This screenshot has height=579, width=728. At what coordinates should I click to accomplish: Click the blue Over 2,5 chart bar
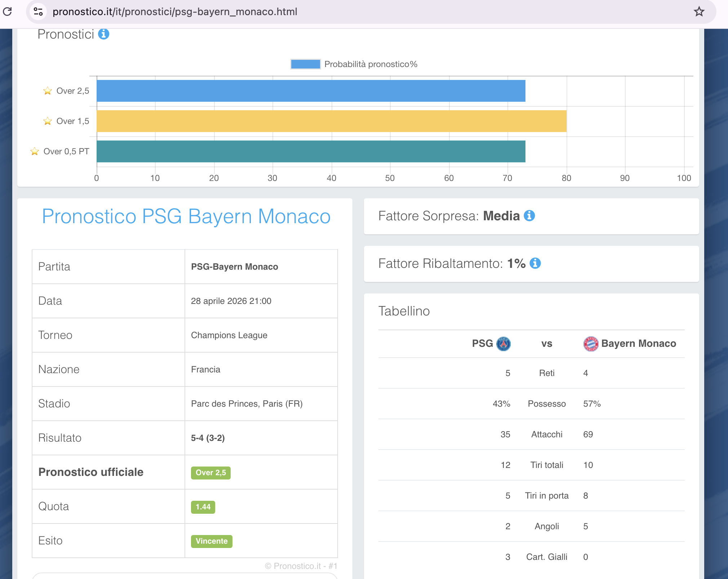click(311, 91)
